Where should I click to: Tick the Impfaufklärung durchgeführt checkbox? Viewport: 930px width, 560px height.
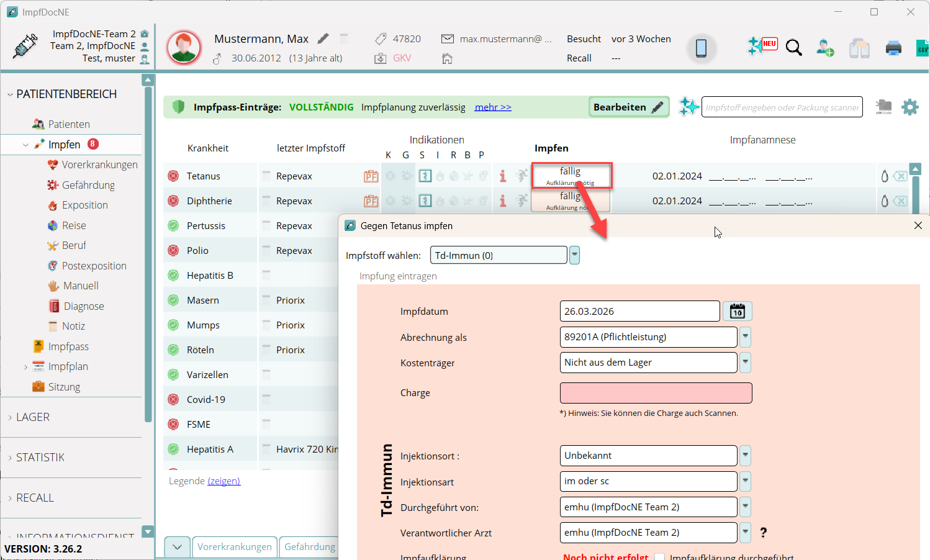[x=660, y=557]
